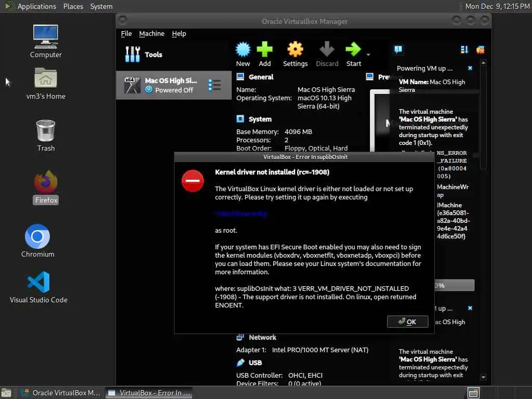Click the clock showing Mon Dec 9

click(x=497, y=6)
